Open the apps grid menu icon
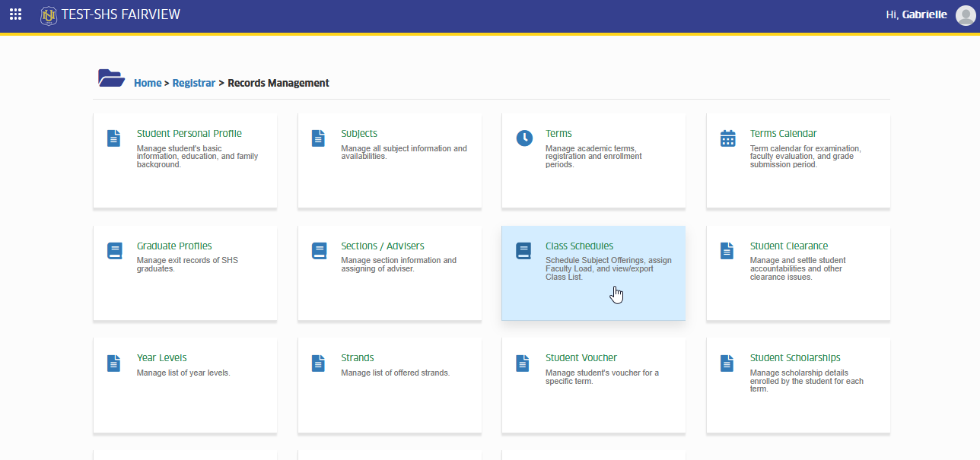980x460 pixels. click(x=15, y=14)
